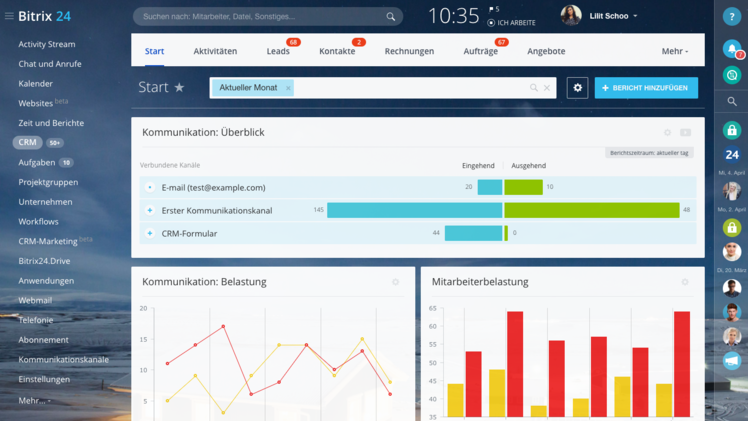Expand the E-mail (test@example.com) channel row
Screen dimensions: 748x421
(150, 187)
